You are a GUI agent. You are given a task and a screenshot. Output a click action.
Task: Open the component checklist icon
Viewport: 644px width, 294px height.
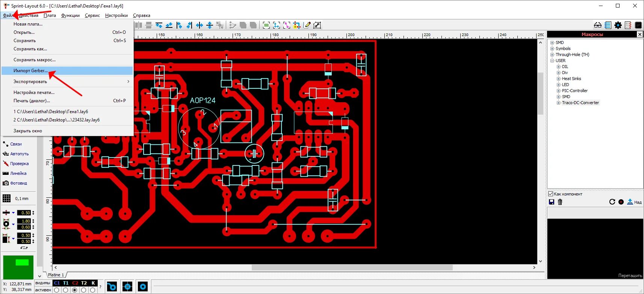point(628,25)
